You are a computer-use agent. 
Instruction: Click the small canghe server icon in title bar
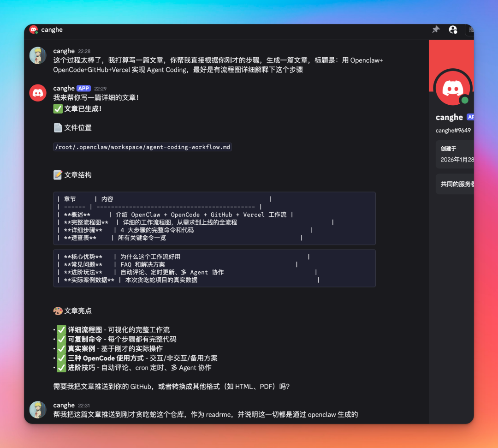(x=35, y=30)
